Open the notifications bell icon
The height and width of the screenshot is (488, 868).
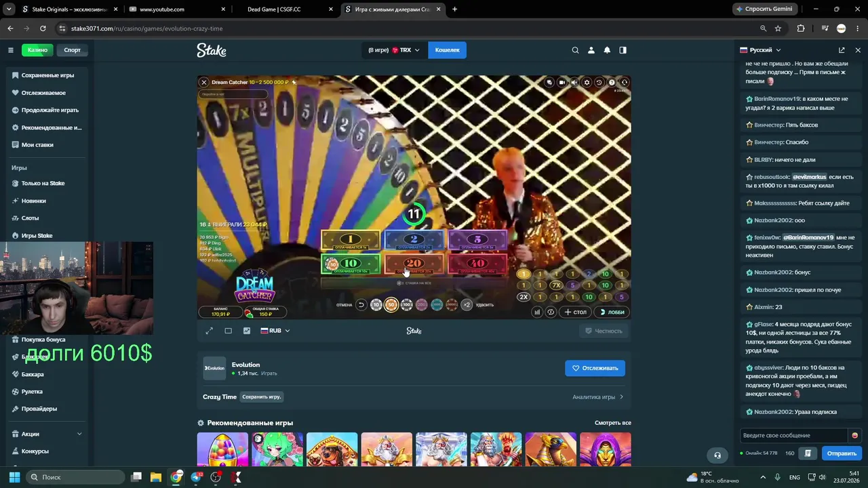click(607, 50)
